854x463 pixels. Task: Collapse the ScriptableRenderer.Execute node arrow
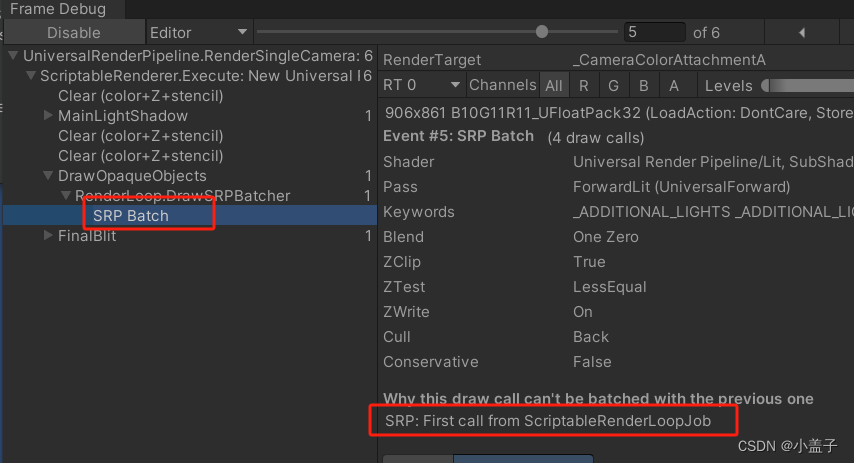coord(31,76)
